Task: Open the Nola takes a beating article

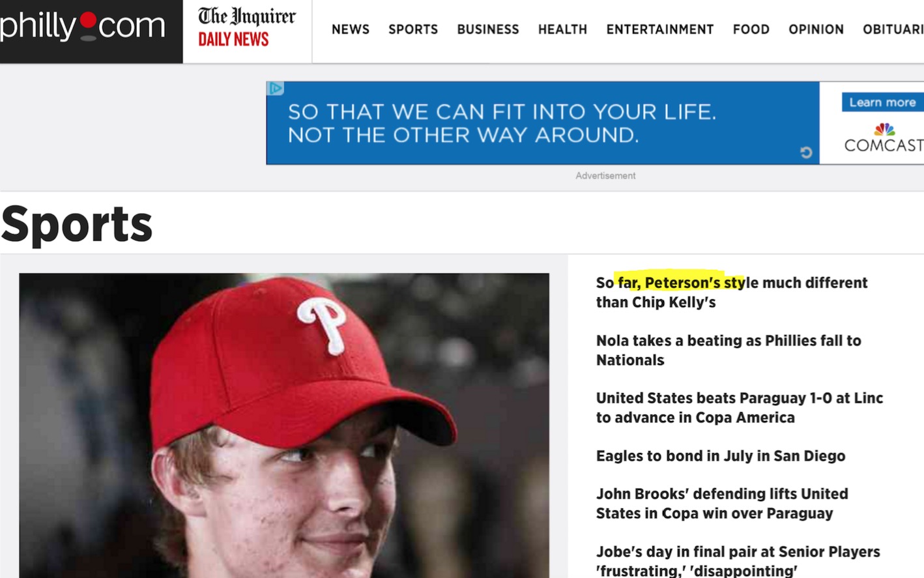Action: coord(728,350)
